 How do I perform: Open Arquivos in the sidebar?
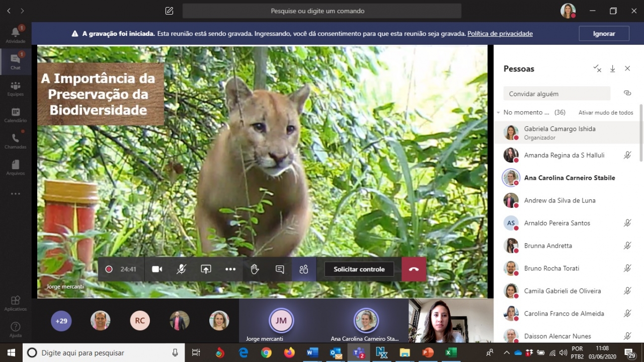[x=16, y=167]
